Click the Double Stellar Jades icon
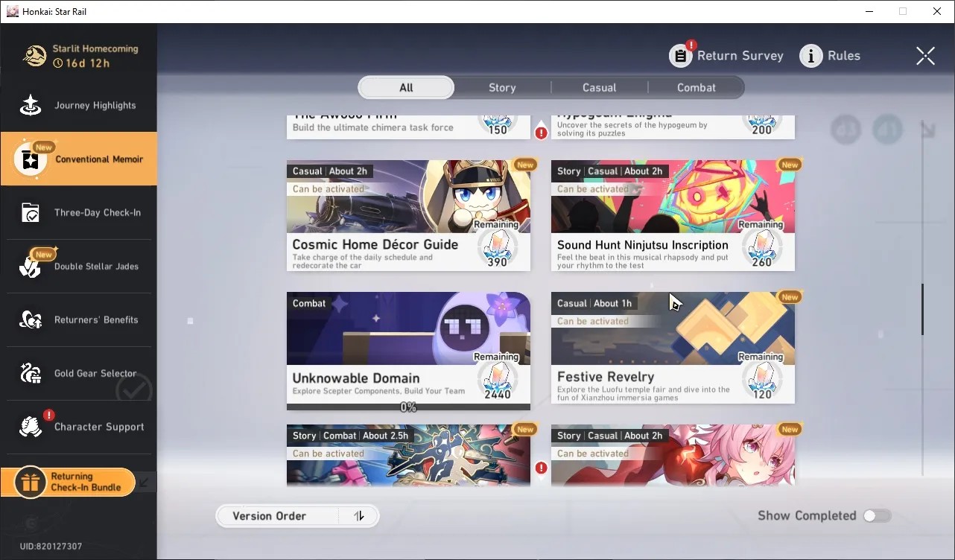The image size is (955, 560). 31,267
